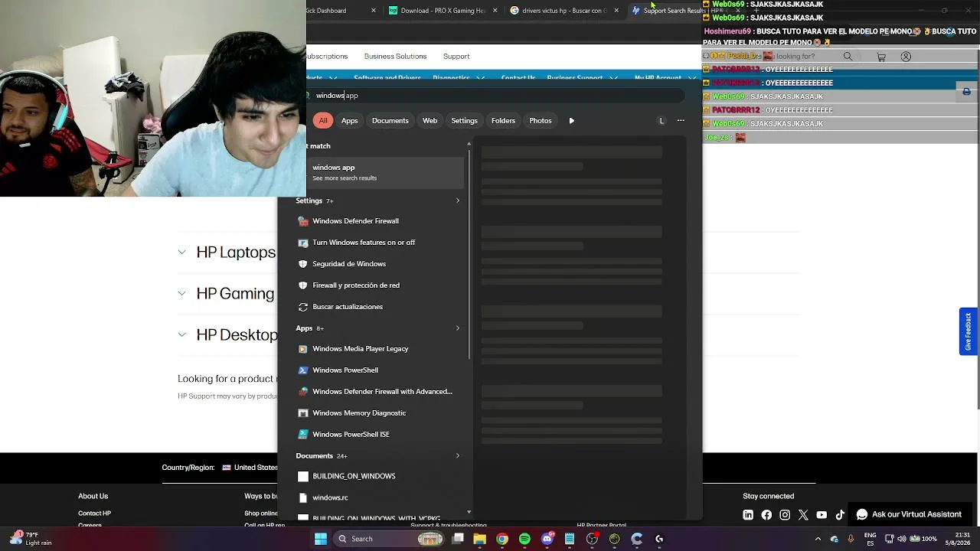Click the search results scrollbar down arrow

[469, 513]
